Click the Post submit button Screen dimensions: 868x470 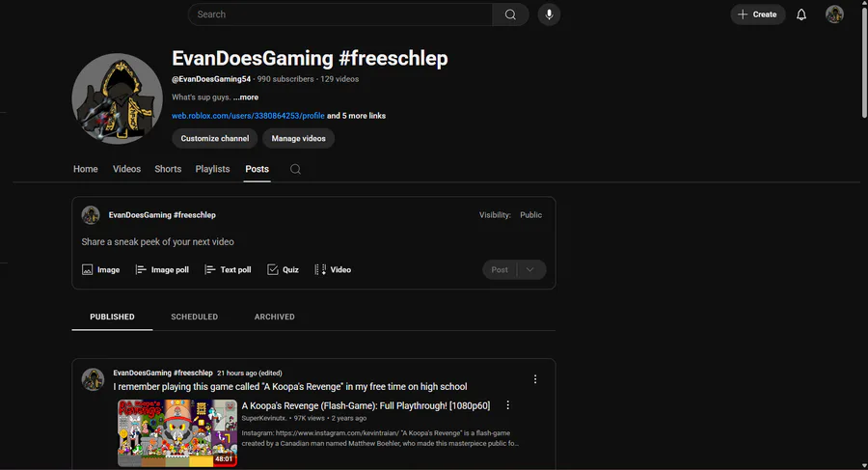(x=500, y=270)
